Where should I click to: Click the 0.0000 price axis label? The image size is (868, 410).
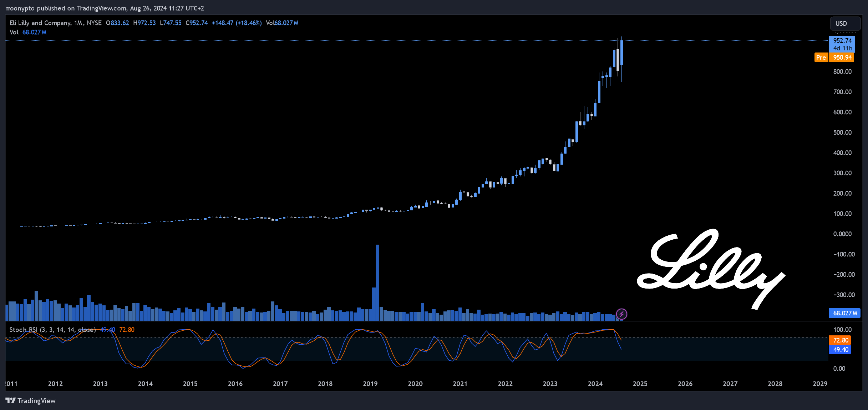[842, 234]
